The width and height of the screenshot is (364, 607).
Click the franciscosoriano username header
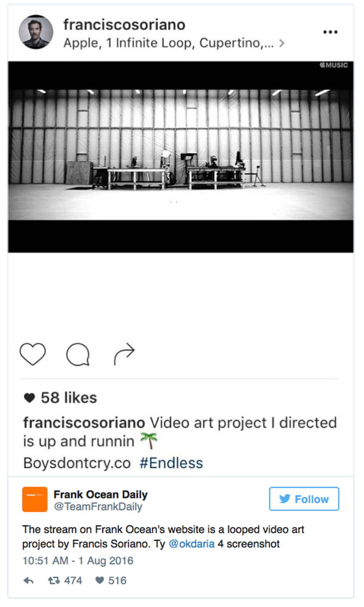pos(124,25)
